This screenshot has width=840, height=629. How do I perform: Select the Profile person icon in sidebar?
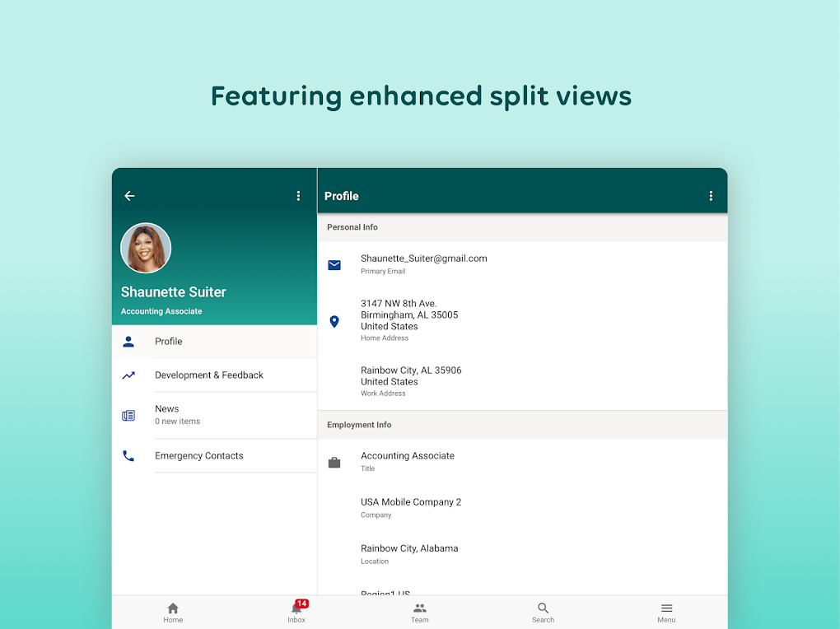pos(128,341)
